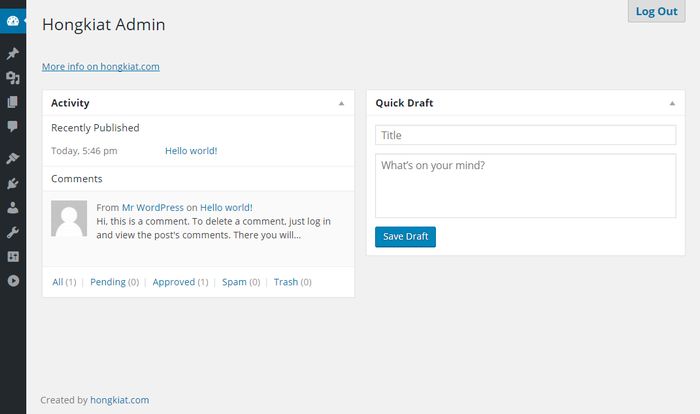Click the Hongkiat Admin page title
This screenshot has width=700, height=414.
tap(104, 25)
